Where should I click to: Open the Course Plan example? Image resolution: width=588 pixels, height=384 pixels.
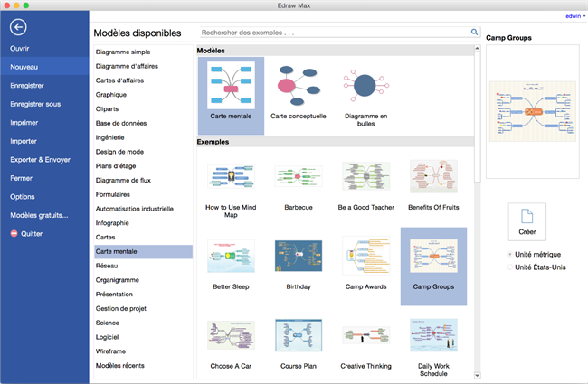click(299, 335)
